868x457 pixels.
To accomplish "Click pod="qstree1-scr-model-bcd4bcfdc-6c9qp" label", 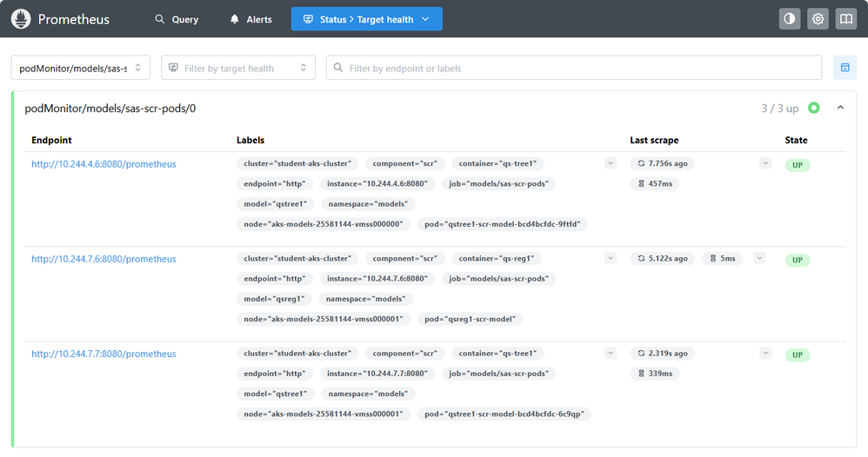I will point(504,414).
